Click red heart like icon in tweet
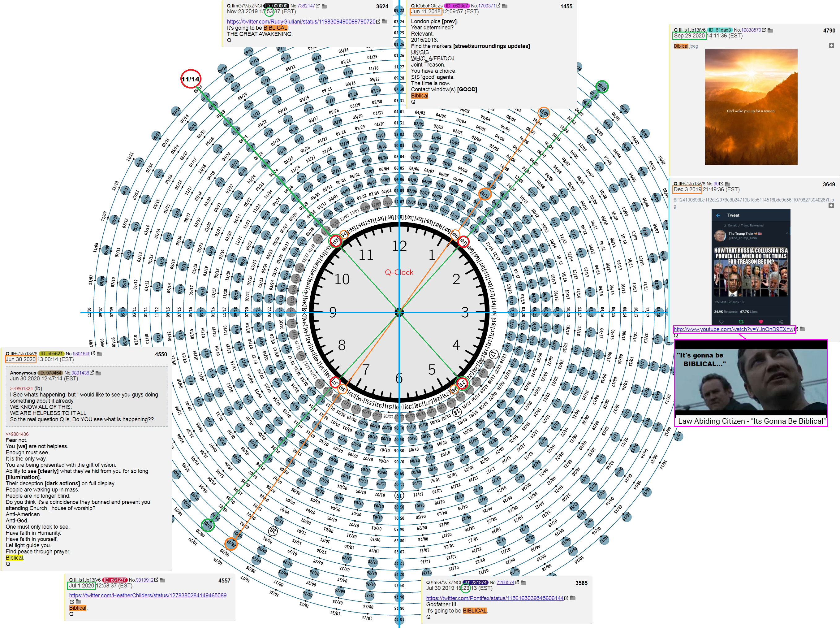 [760, 321]
